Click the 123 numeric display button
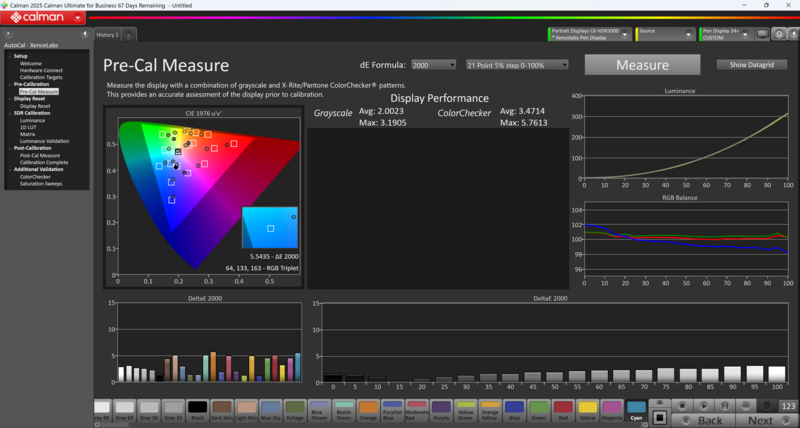This screenshot has width=800, height=428. pos(788,406)
